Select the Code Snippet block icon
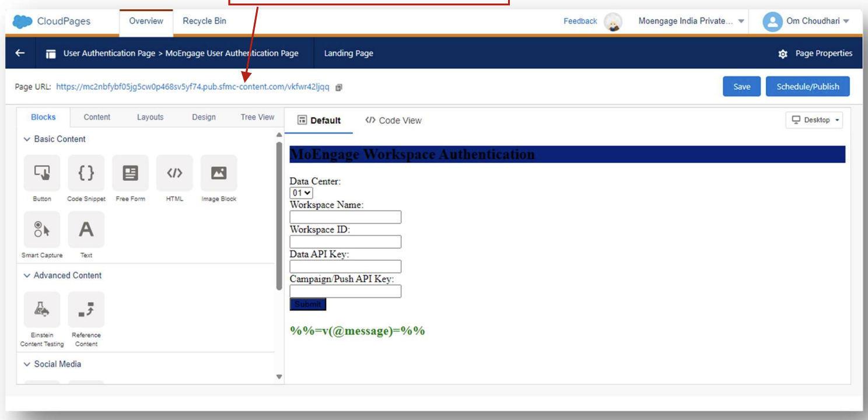This screenshot has width=868, height=420. click(x=86, y=173)
